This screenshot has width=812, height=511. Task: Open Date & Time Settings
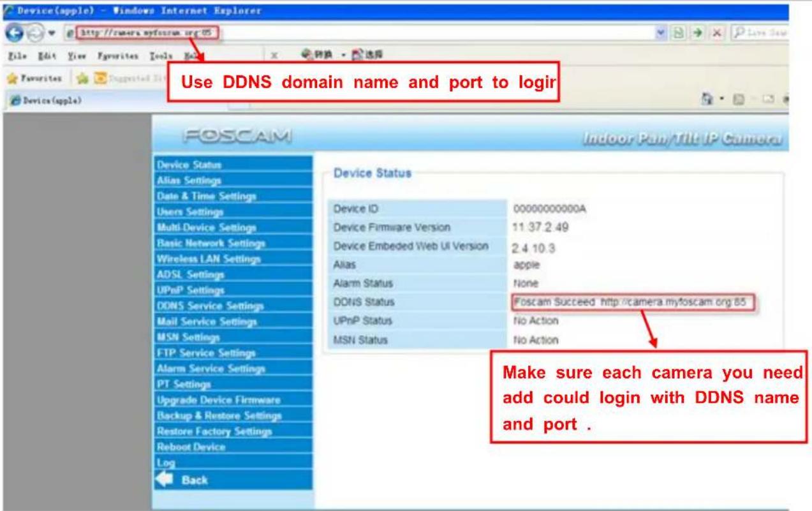pyautogui.click(x=233, y=196)
